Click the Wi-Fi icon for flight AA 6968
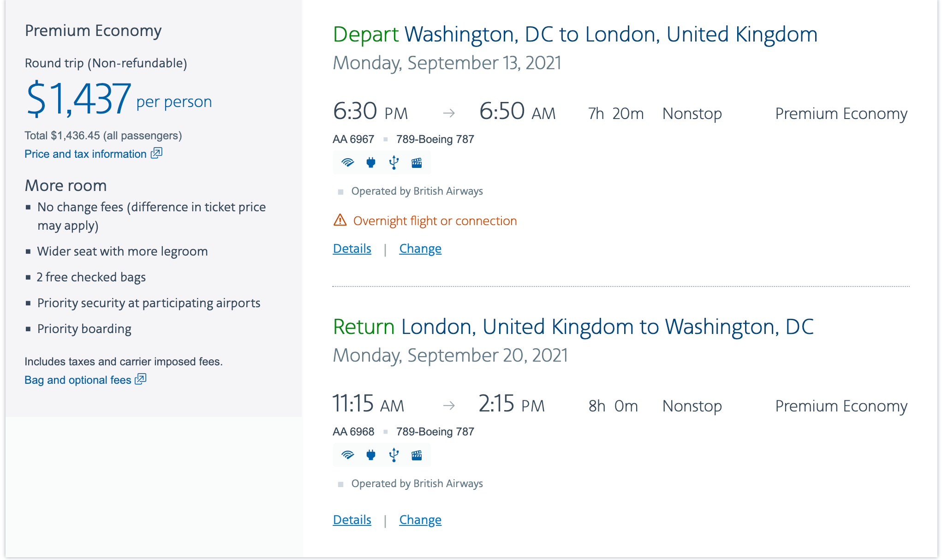Image resolution: width=942 pixels, height=560 pixels. pos(347,455)
